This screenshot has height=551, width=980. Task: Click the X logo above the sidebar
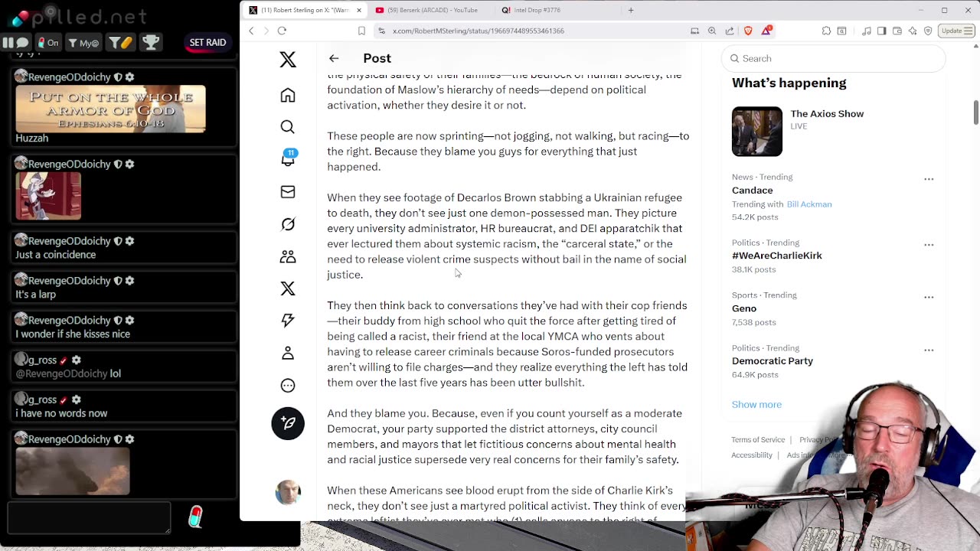pyautogui.click(x=288, y=59)
